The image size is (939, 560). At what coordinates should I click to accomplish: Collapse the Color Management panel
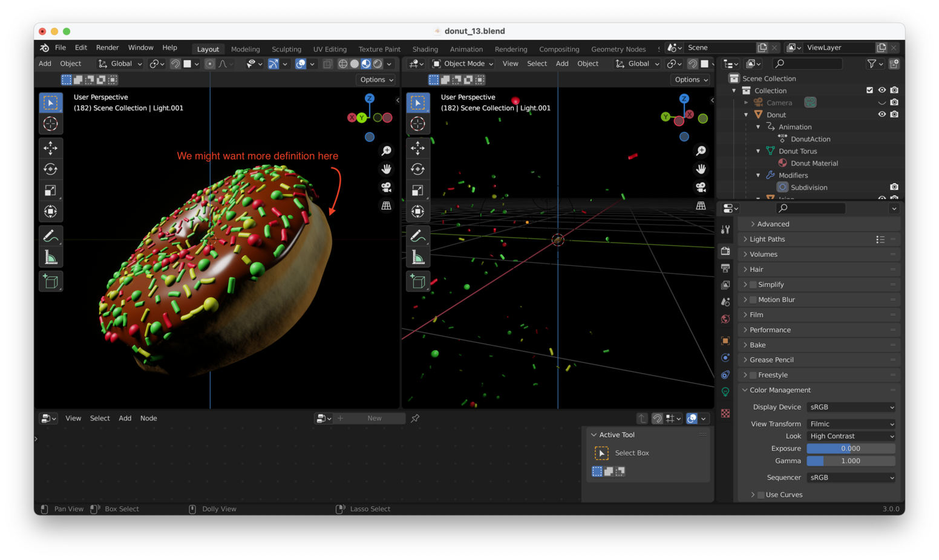click(x=780, y=390)
